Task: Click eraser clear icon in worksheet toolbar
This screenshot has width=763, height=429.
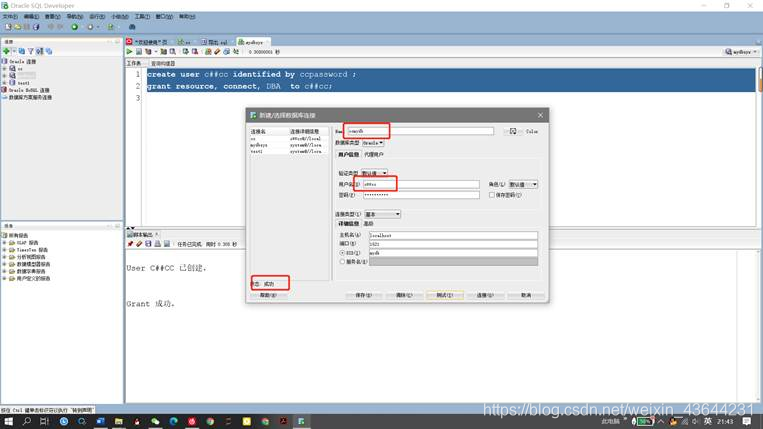Action: (x=217, y=52)
